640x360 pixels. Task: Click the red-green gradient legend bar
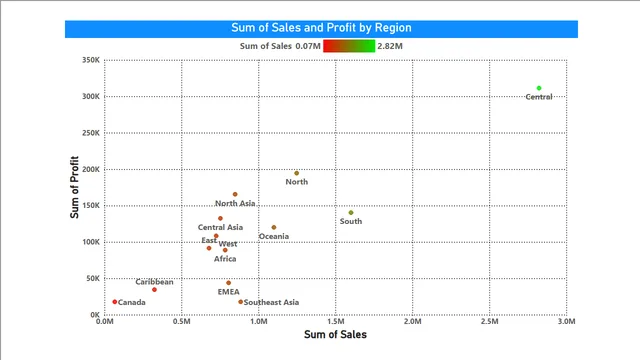coord(349,46)
